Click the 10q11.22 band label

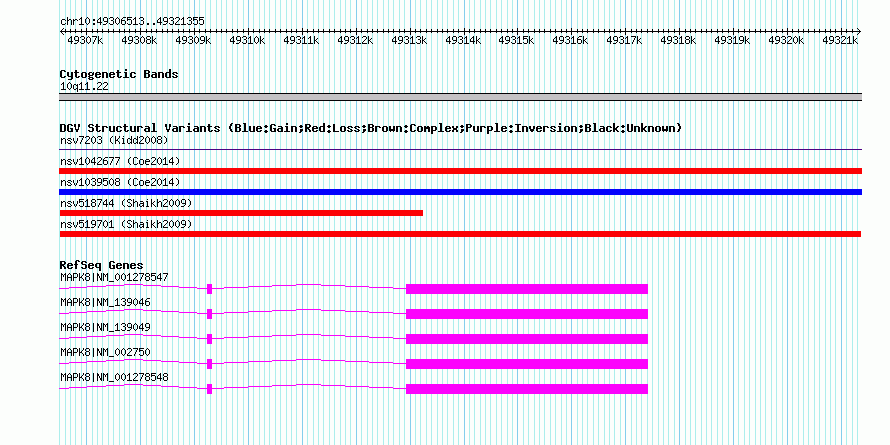(84, 86)
